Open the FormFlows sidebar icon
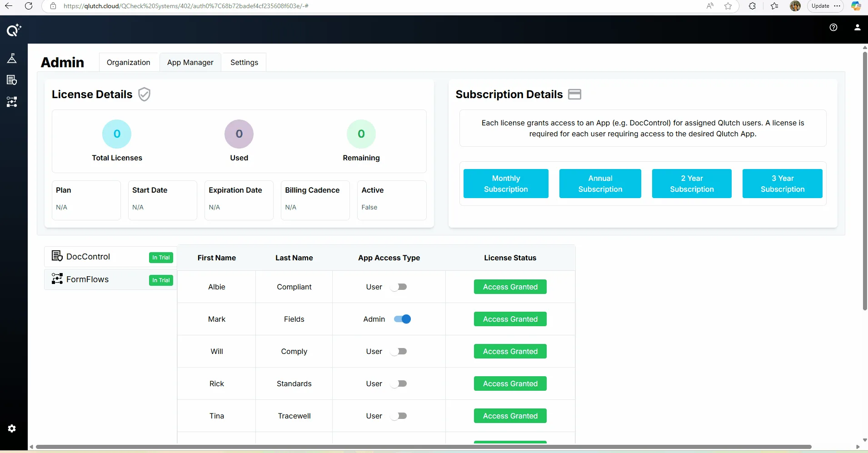The width and height of the screenshot is (868, 453). [12, 102]
